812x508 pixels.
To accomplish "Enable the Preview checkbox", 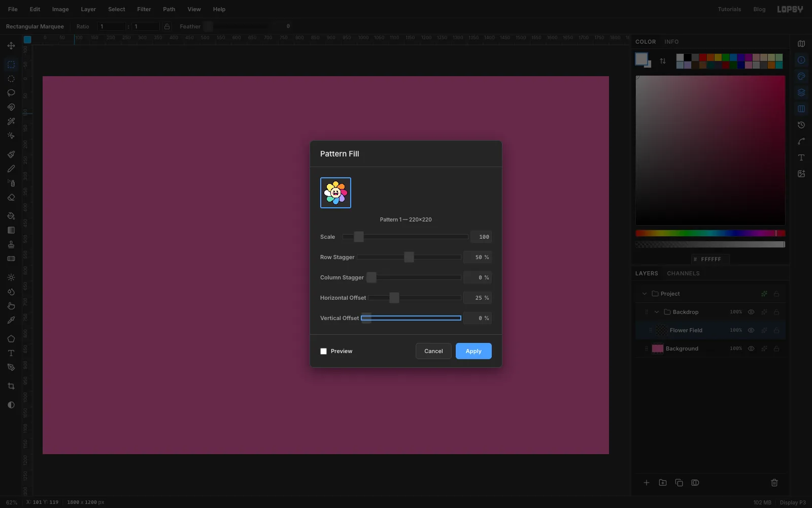I will tap(323, 351).
